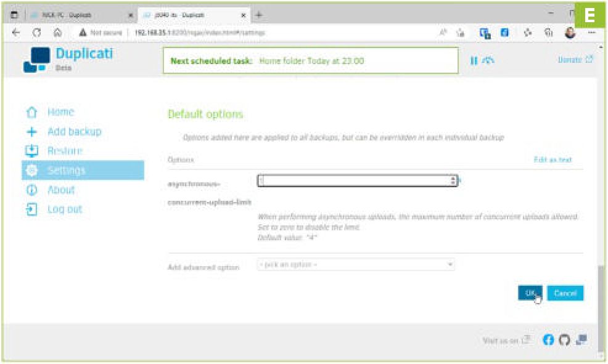Close the j5040 Duplicati tab
This screenshot has height=364, width=608.
pos(244,15)
